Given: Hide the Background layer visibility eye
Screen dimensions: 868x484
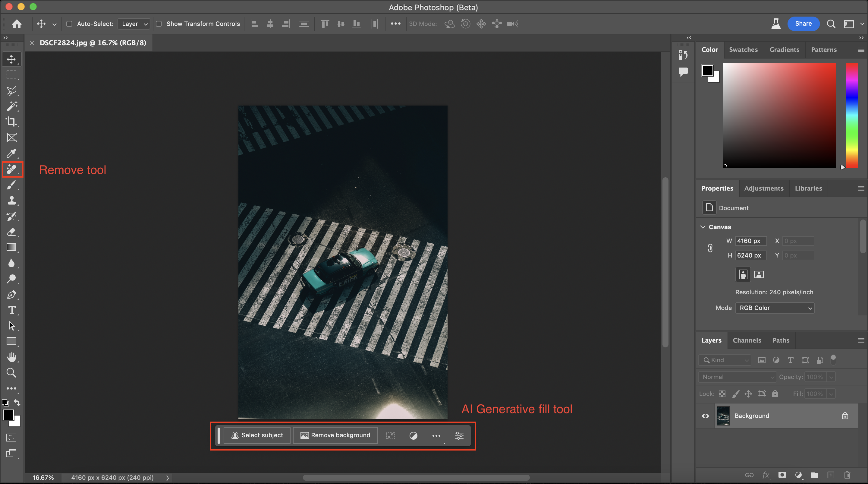Looking at the screenshot, I should click(705, 416).
